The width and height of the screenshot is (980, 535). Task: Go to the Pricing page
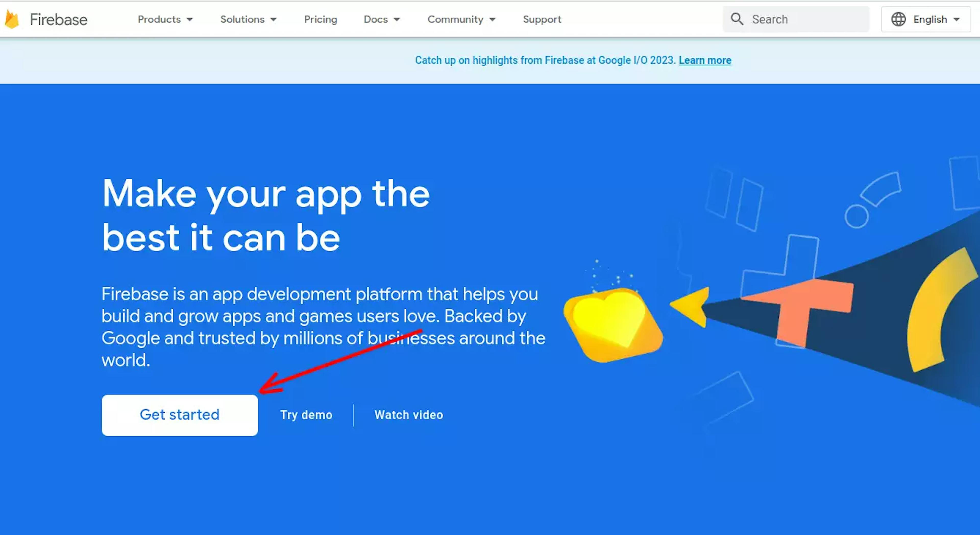pyautogui.click(x=321, y=19)
